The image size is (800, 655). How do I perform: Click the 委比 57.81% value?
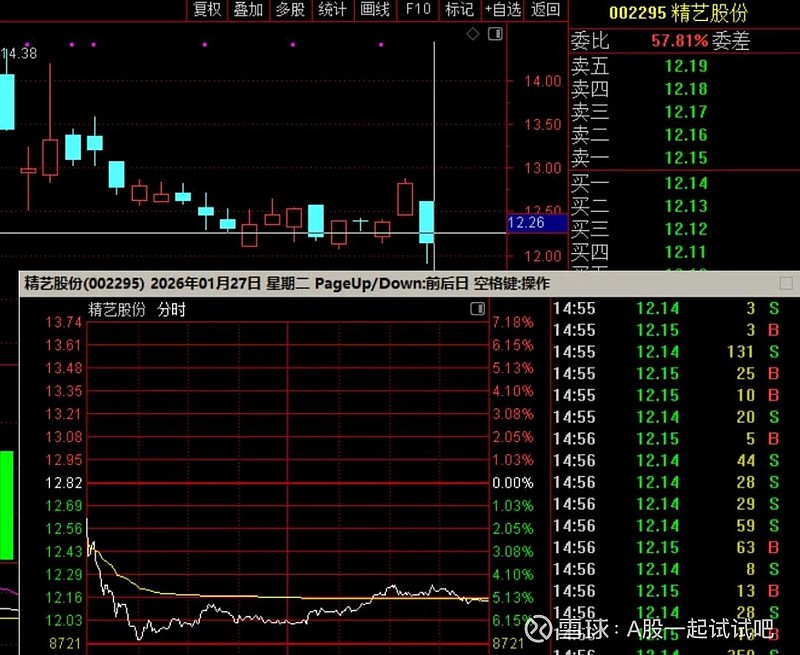pos(680,40)
